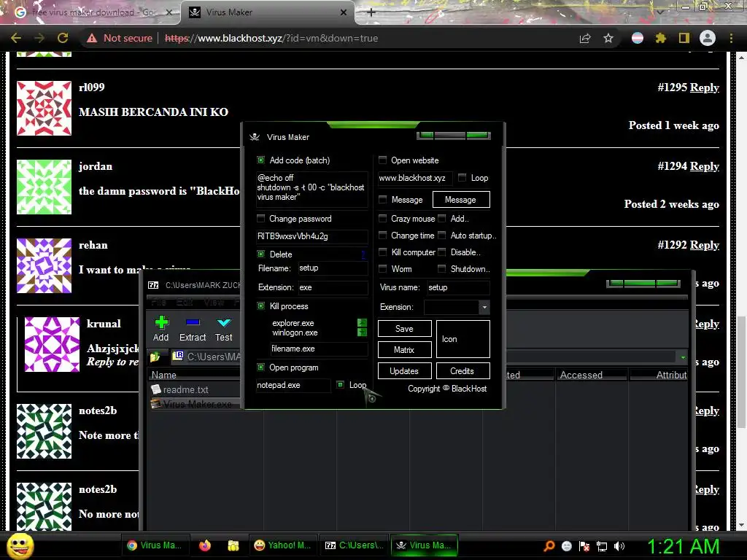Click the magnifier icon in system tray
The image size is (747, 560).
click(549, 545)
